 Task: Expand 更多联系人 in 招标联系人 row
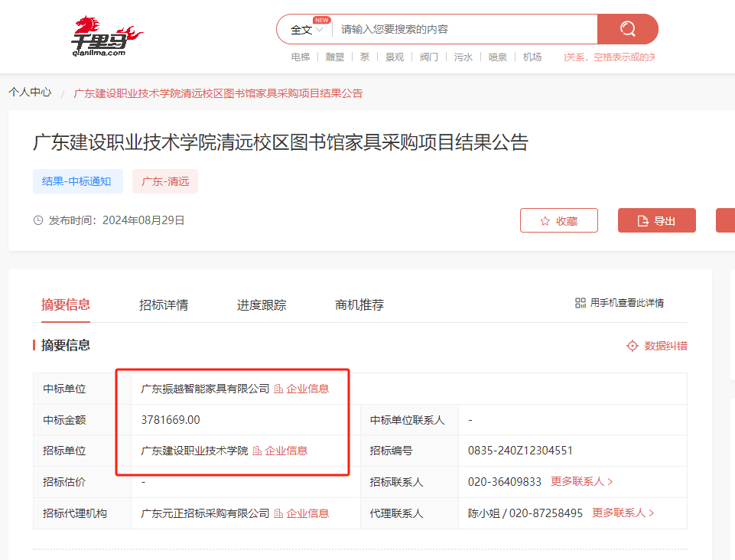[x=582, y=482]
